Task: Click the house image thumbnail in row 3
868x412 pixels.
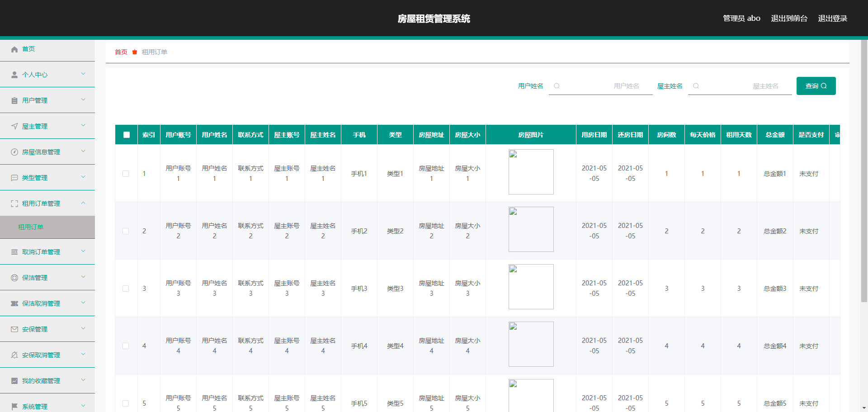Action: click(x=531, y=287)
